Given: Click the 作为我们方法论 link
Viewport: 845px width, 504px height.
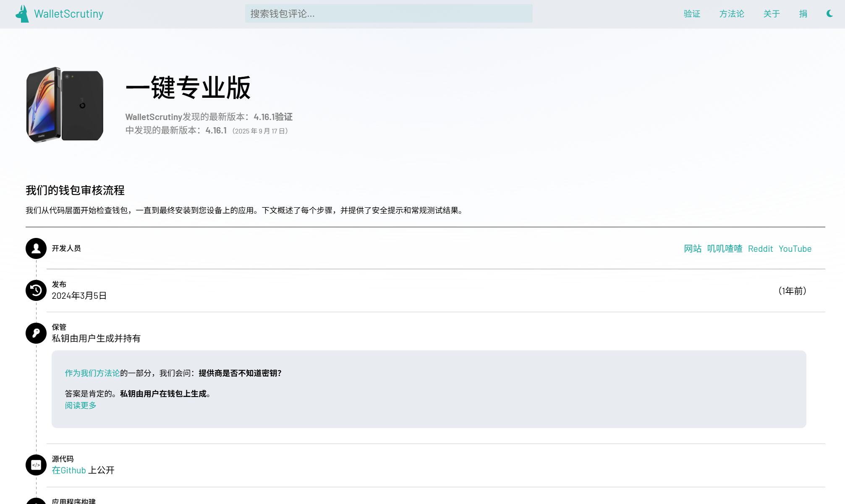Looking at the screenshot, I should (92, 373).
